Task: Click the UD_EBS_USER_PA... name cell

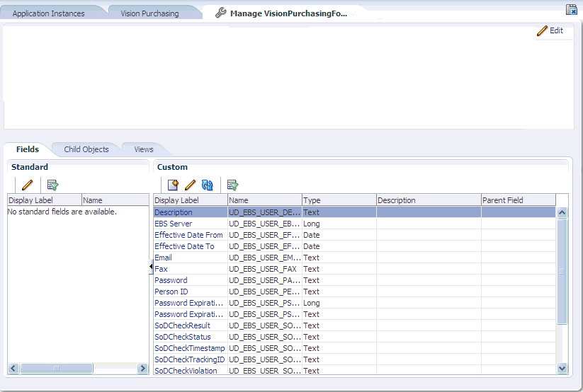Action: click(x=265, y=280)
